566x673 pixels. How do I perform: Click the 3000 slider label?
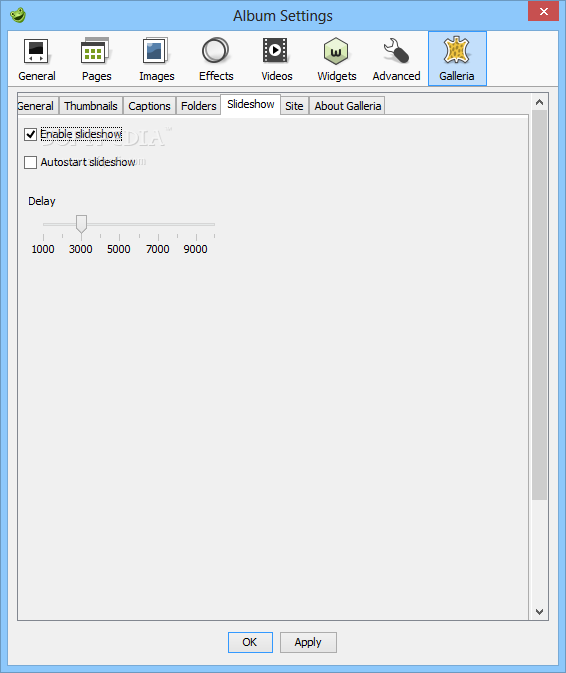pos(81,249)
